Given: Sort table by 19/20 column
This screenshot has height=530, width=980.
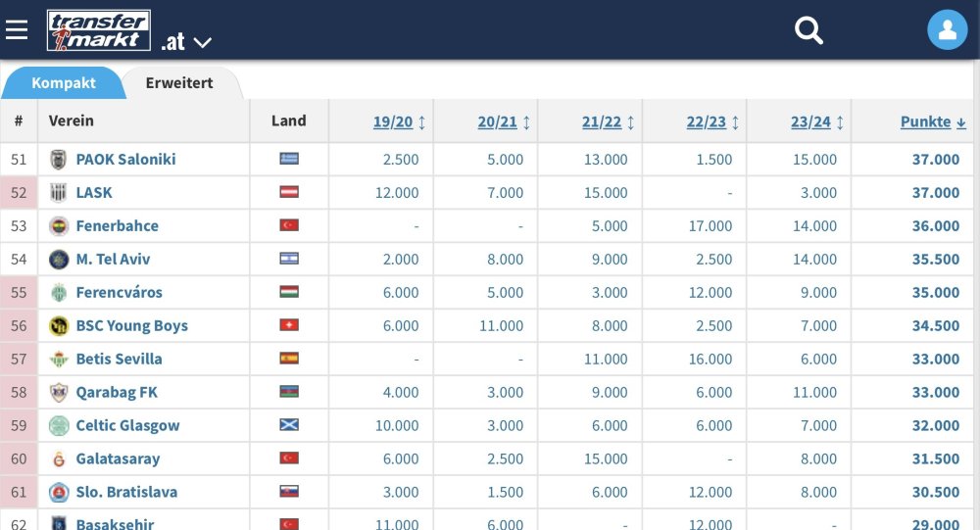Looking at the screenshot, I should pyautogui.click(x=393, y=122).
